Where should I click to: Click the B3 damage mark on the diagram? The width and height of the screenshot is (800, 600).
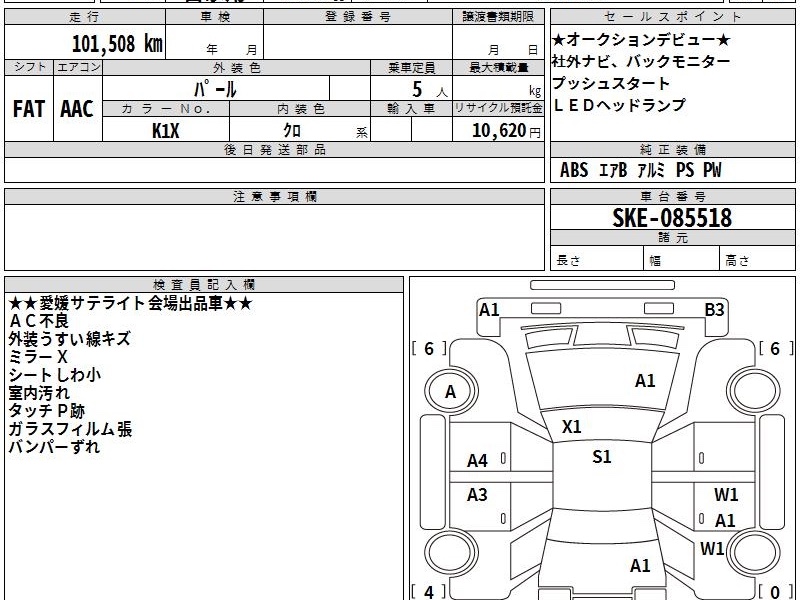(x=714, y=310)
